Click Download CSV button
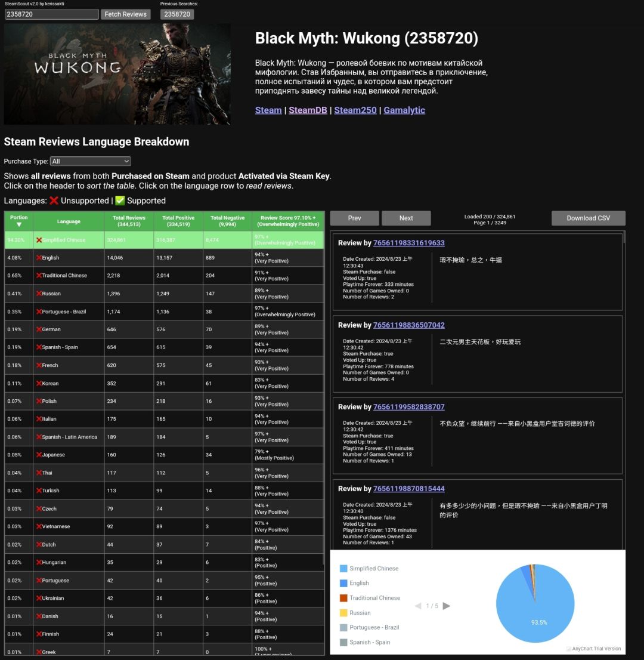The height and width of the screenshot is (660, 644). [588, 218]
